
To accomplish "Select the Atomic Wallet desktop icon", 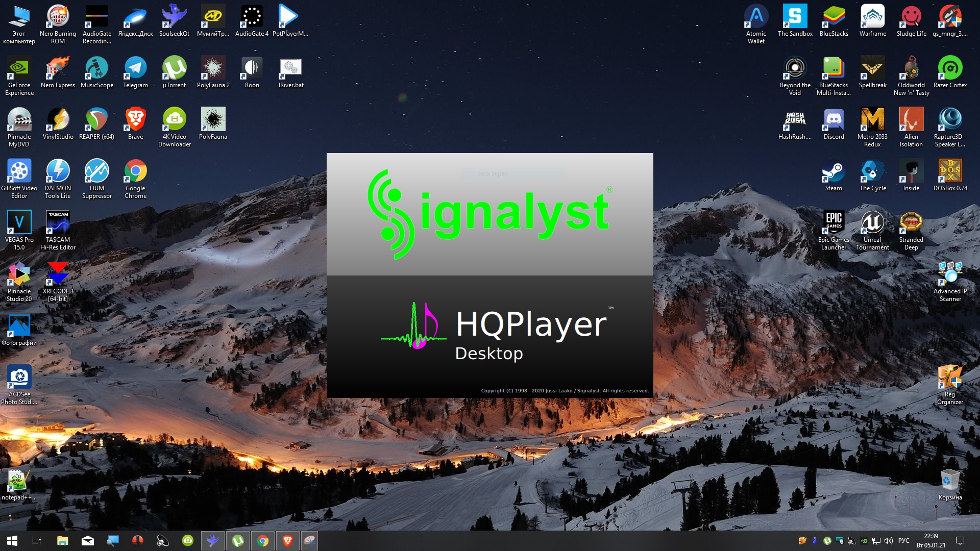I will tap(756, 24).
